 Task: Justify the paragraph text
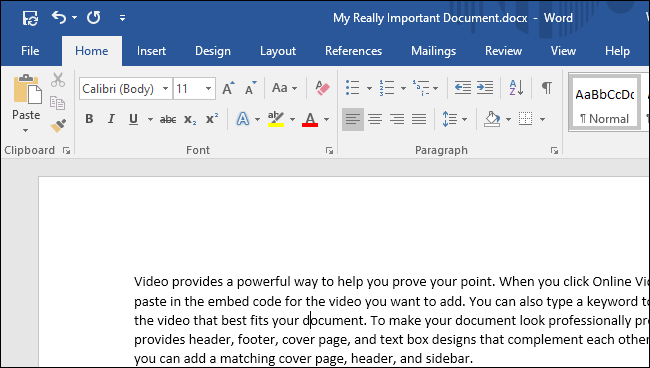pos(419,119)
